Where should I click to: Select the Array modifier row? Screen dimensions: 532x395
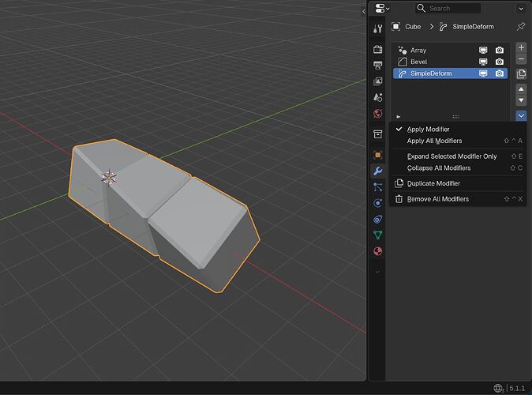click(x=450, y=51)
